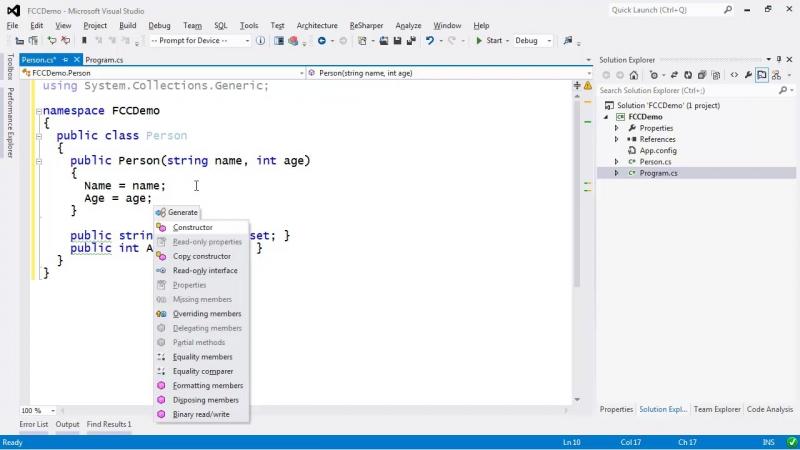Click the Properties wrench icon

click(x=748, y=75)
